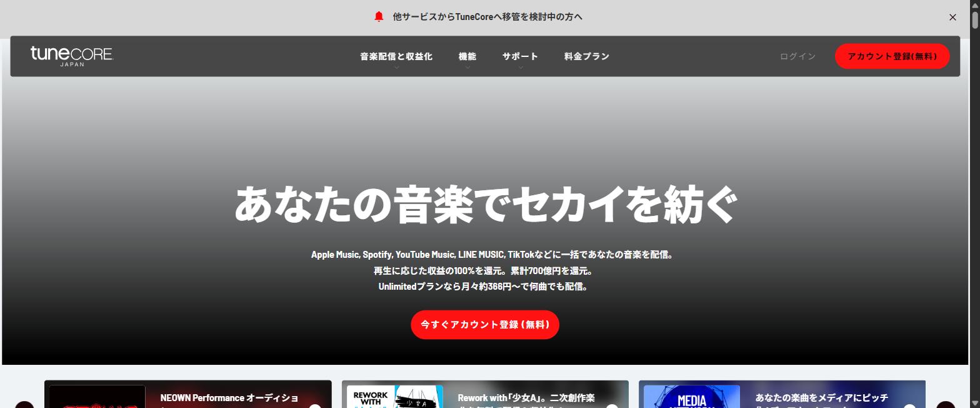This screenshot has width=980, height=408.
Task: Open the 音楽配信と収益化 menu
Action: (x=396, y=56)
